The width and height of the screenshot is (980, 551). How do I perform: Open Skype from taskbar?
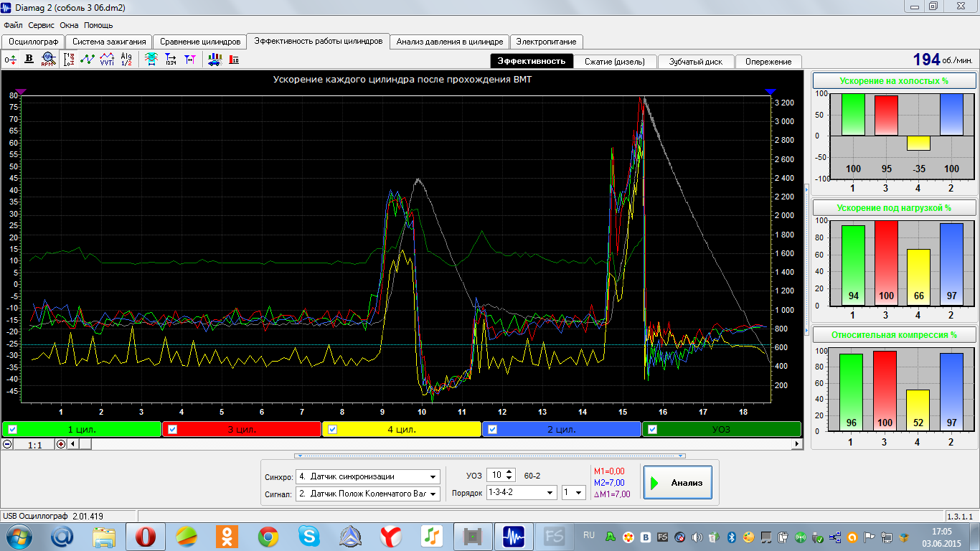point(310,536)
